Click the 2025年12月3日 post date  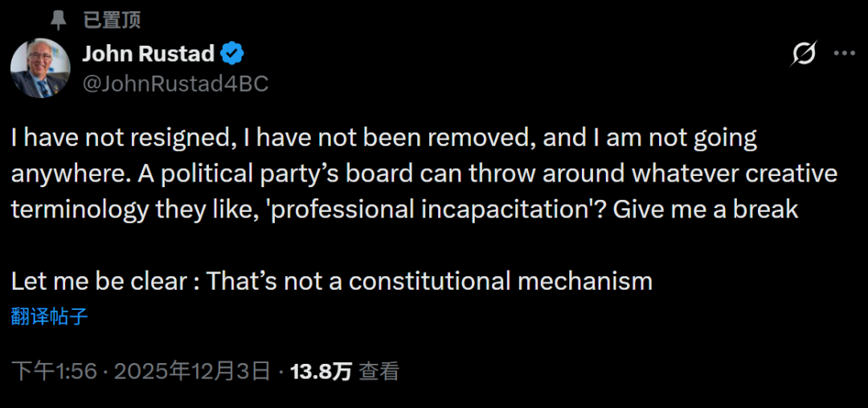pos(192,371)
